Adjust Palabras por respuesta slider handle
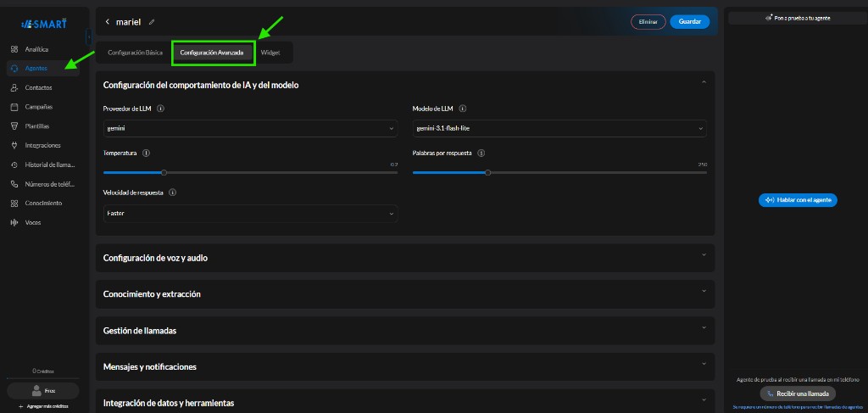 pos(487,173)
